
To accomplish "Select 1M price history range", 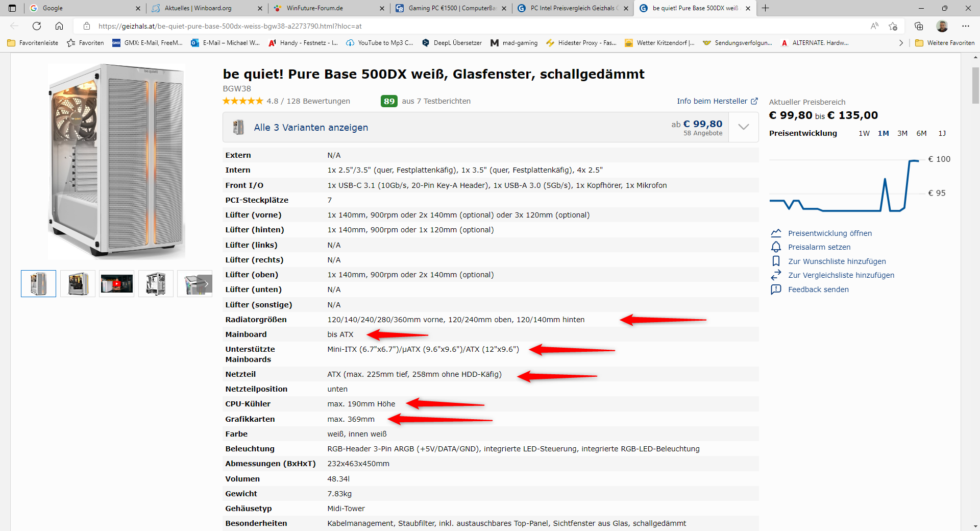I will point(884,133).
